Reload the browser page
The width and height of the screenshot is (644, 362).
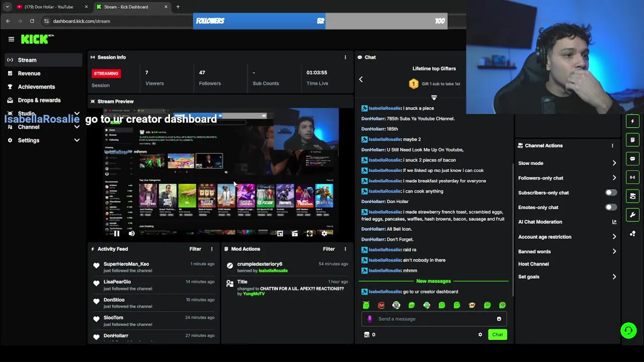coord(32,21)
